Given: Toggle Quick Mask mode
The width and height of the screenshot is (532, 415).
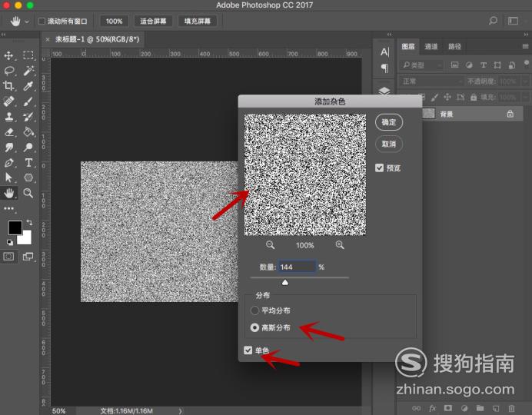Looking at the screenshot, I should pyautogui.click(x=8, y=257).
